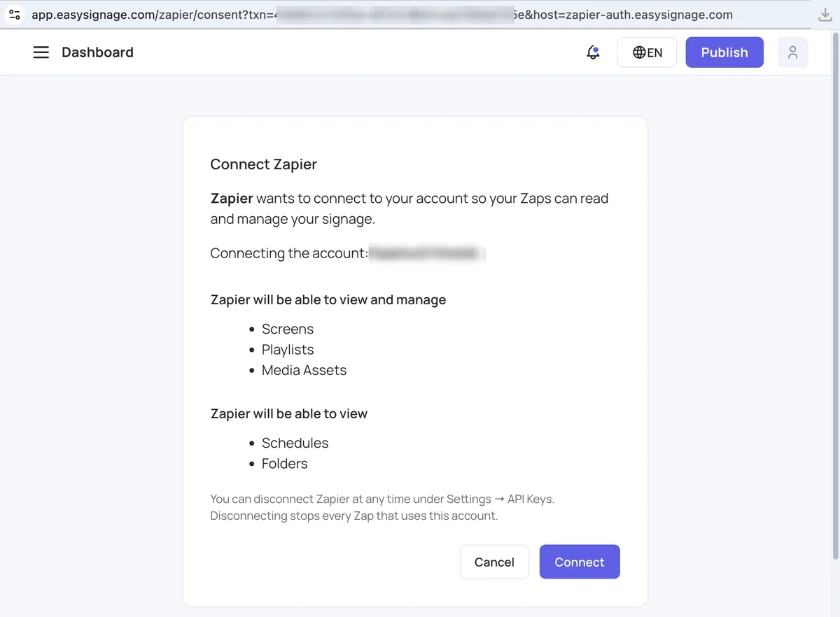This screenshot has height=617, width=840.
Task: Click 'Zapier will be able to view and manage'
Action: [328, 299]
